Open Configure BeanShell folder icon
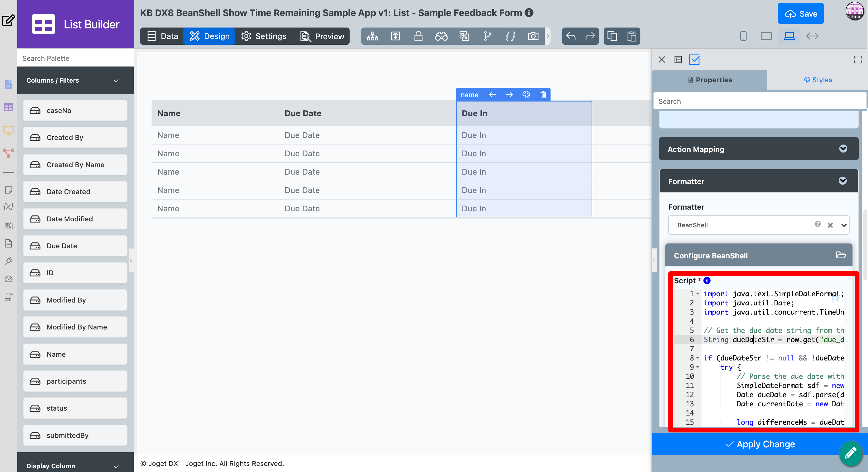The width and height of the screenshot is (868, 472). (x=840, y=255)
